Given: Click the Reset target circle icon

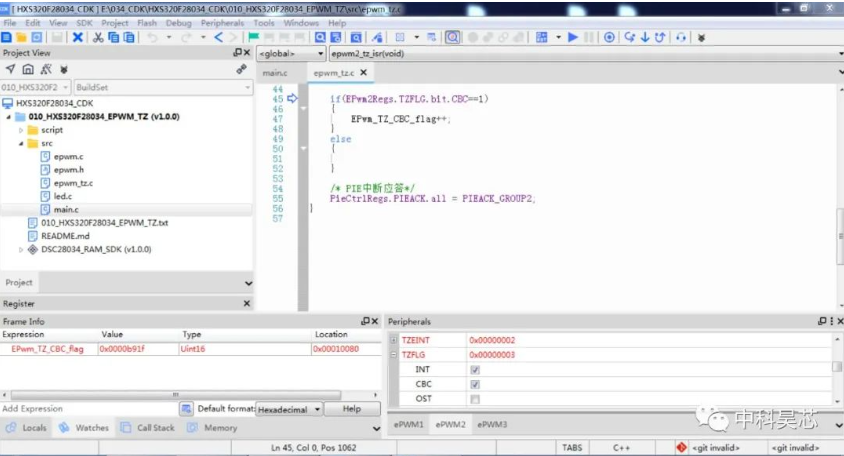Looking at the screenshot, I should 609,37.
